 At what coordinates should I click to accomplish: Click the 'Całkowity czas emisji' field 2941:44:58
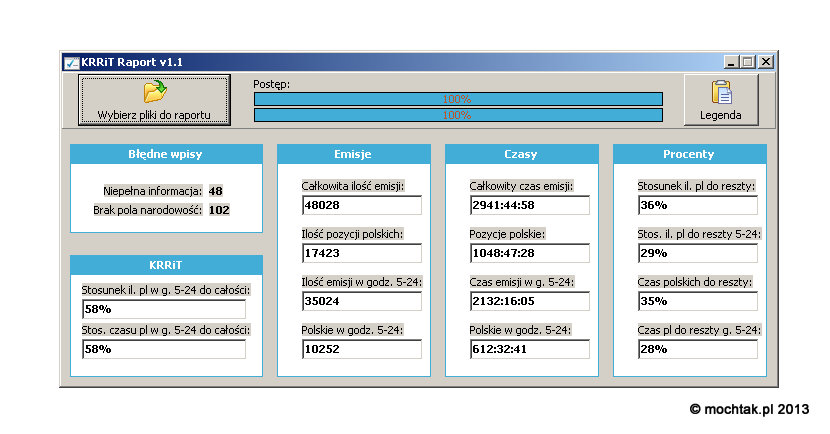530,205
